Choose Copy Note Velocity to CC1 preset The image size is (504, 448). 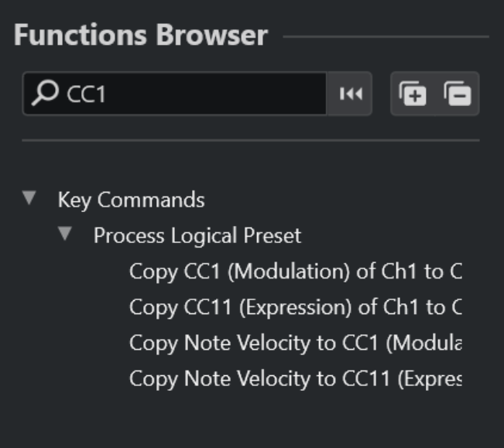pyautogui.click(x=294, y=342)
